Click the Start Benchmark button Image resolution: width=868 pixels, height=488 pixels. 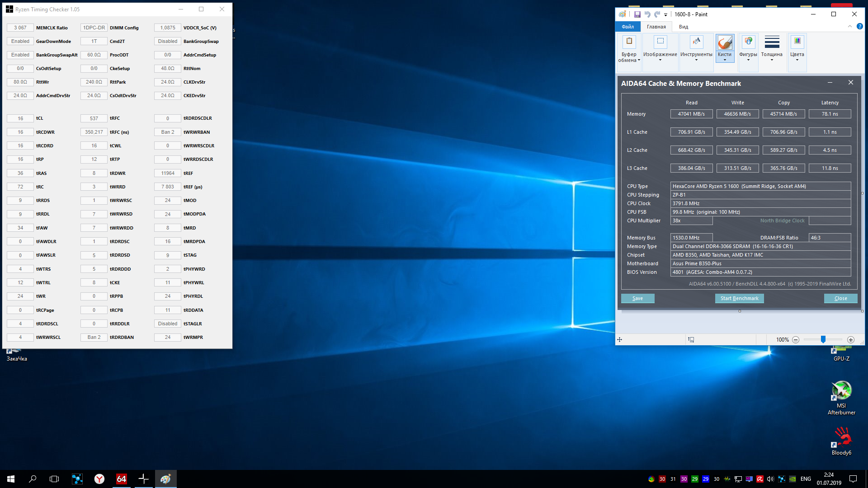coord(739,298)
